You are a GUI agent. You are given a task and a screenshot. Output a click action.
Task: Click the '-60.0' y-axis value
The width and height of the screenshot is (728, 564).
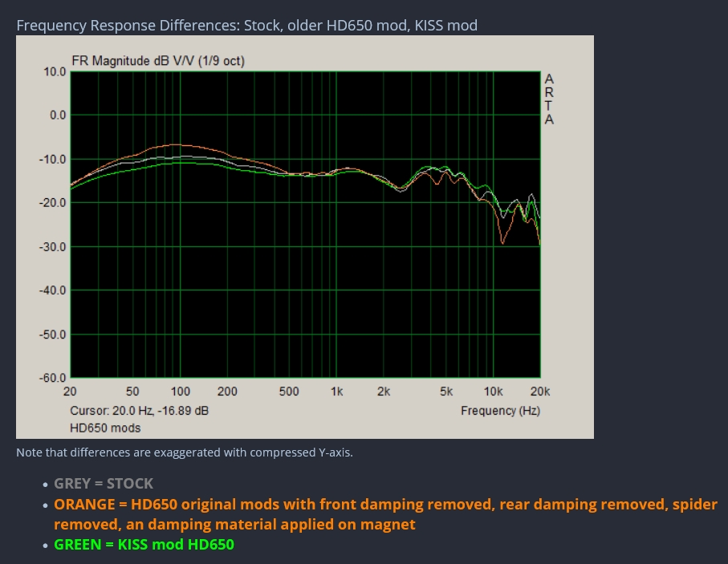52,379
